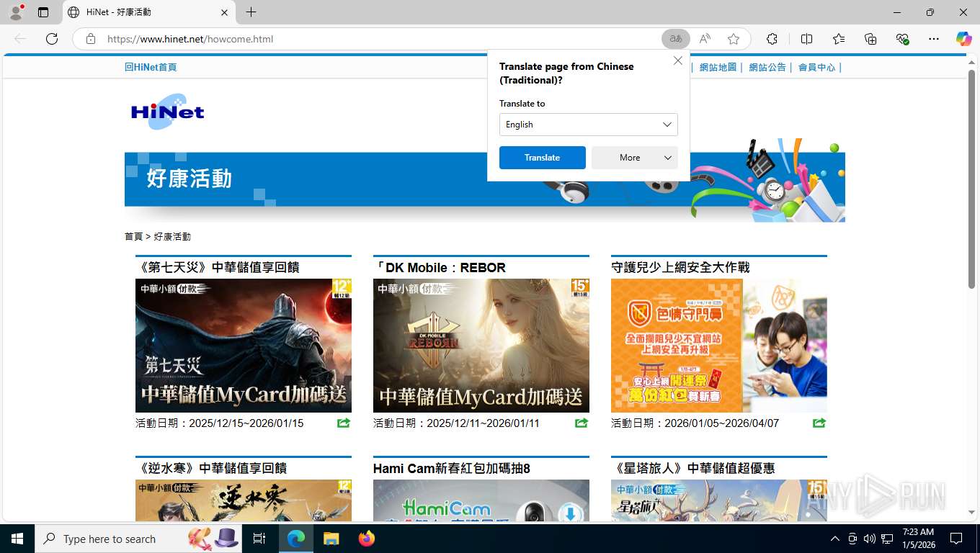Click the blue Translate button

click(x=543, y=158)
